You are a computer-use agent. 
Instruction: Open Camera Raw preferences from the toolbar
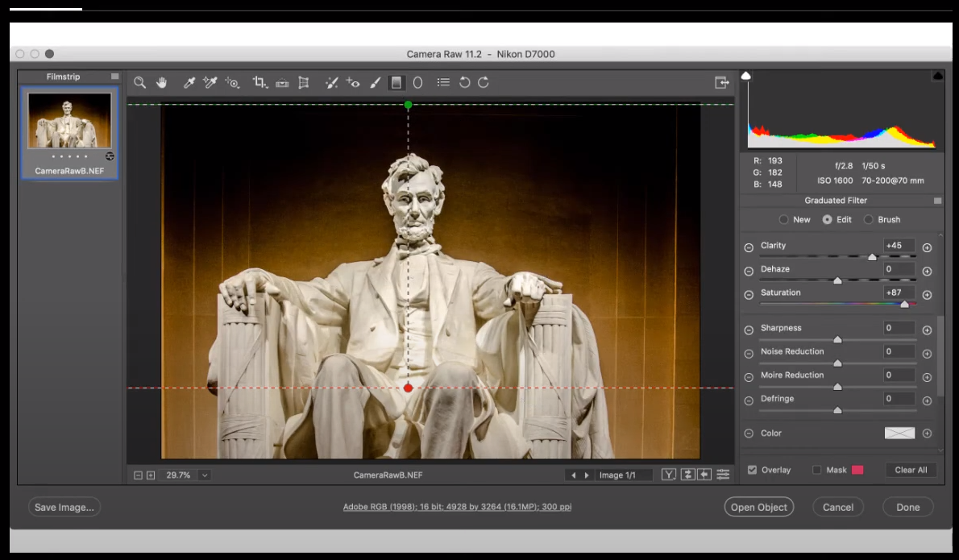pos(442,82)
